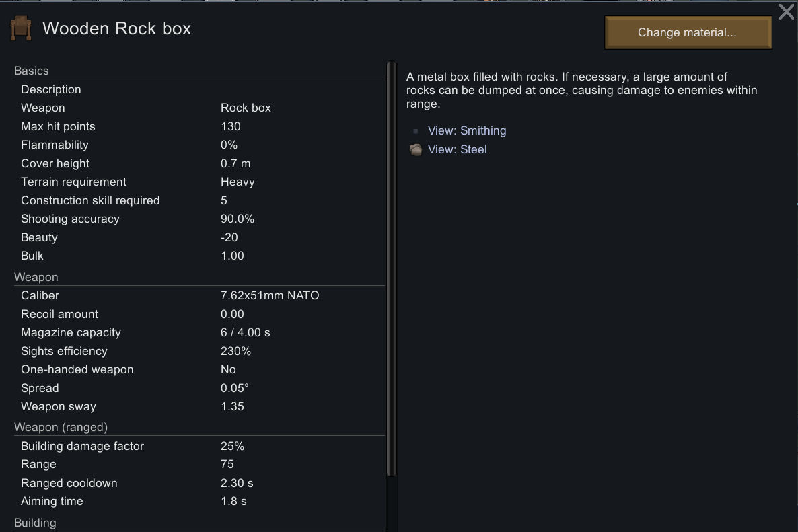The image size is (798, 532).
Task: Follow the View: Steel link
Action: (x=457, y=149)
